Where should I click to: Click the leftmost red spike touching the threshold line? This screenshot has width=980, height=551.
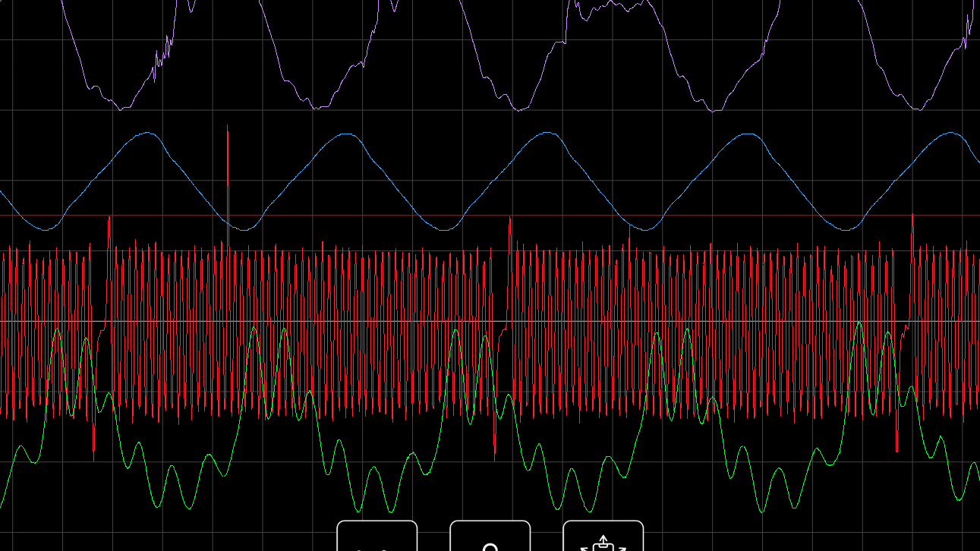109,220
